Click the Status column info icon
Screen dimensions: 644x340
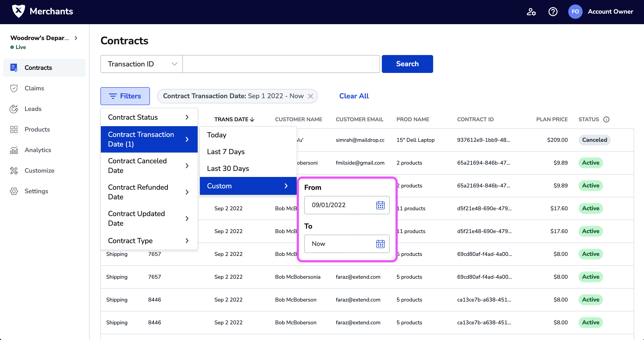(606, 119)
